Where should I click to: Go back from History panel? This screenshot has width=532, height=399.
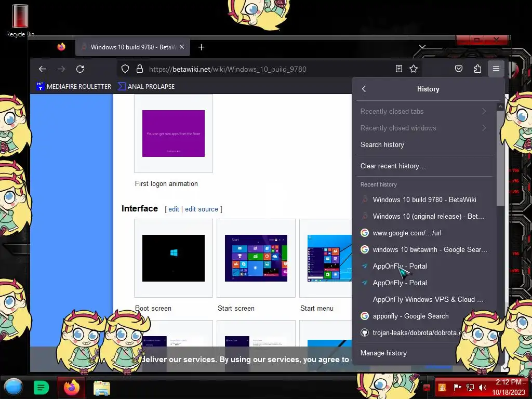pos(364,89)
